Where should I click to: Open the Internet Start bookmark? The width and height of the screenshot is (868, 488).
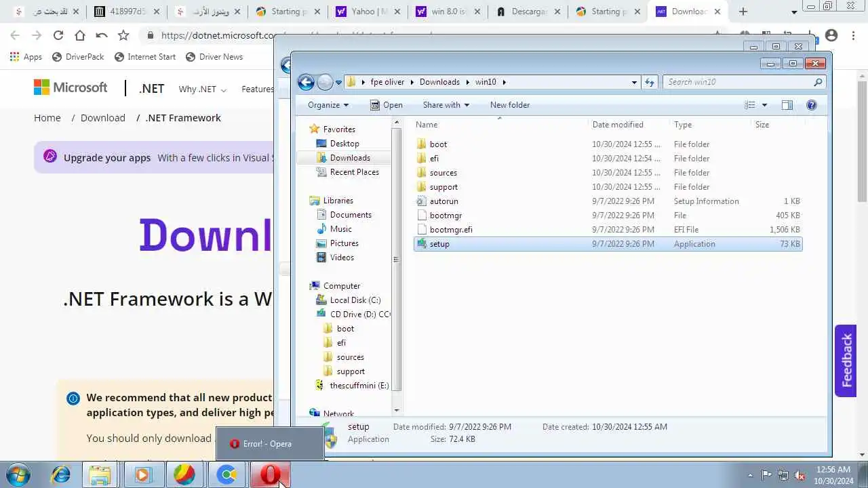point(144,57)
